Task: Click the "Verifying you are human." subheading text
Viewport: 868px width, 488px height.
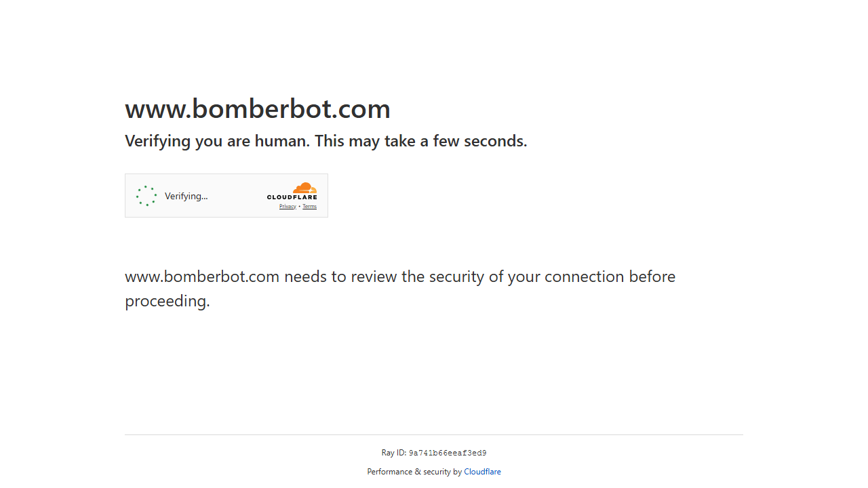Action: click(217, 142)
